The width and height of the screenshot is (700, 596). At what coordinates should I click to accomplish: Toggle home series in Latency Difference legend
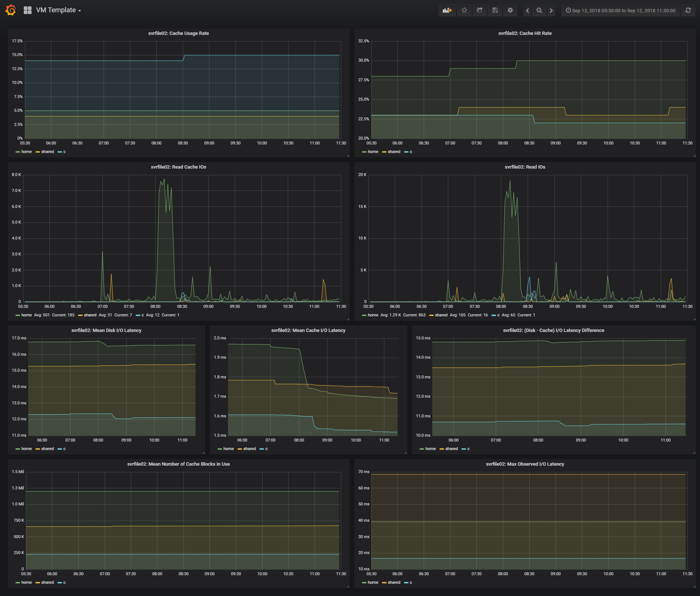click(x=430, y=449)
